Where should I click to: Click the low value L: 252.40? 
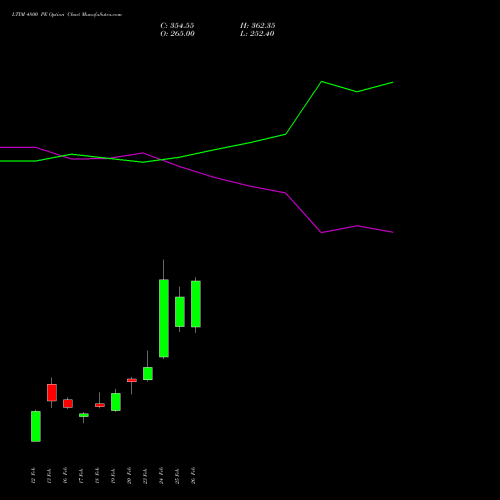(x=257, y=34)
